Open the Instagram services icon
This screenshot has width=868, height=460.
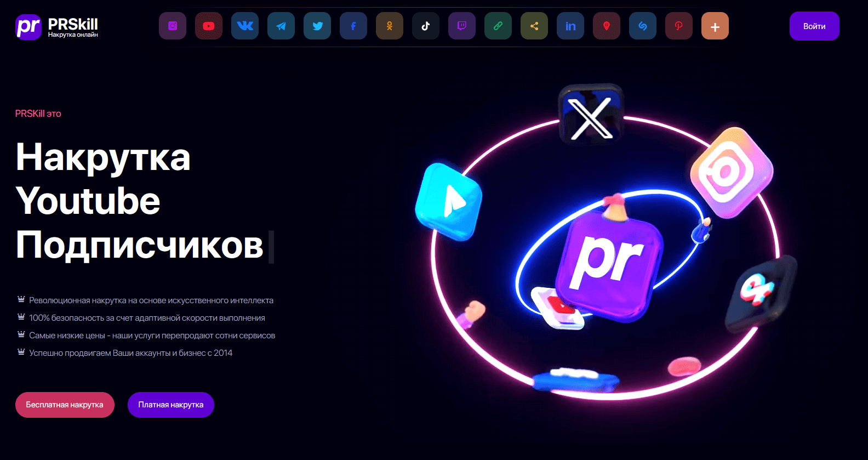click(173, 26)
